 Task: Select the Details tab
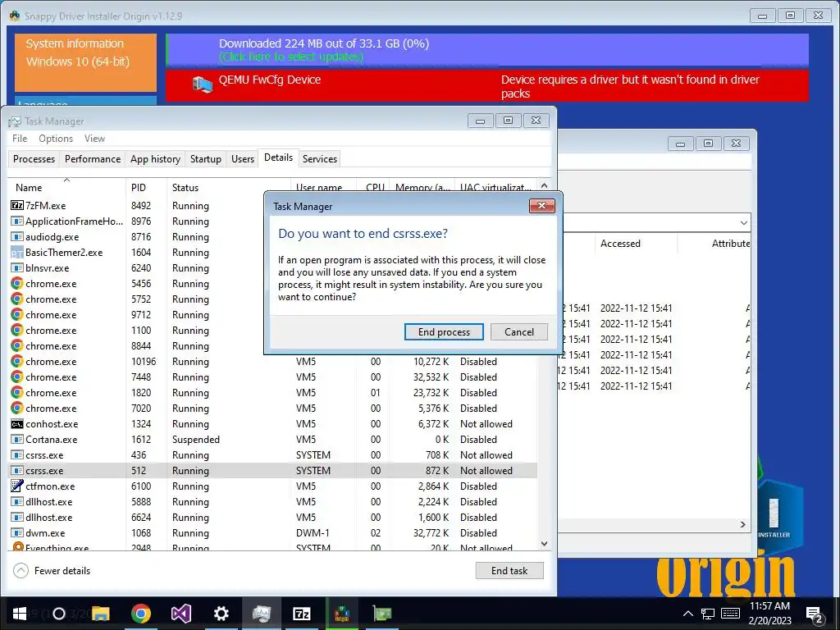[x=279, y=157]
